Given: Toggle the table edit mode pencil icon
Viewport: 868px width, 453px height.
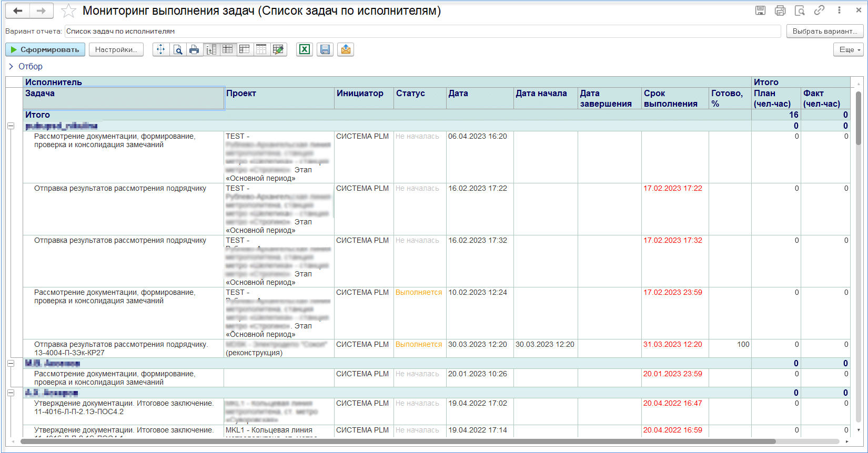Looking at the screenshot, I should pos(278,49).
